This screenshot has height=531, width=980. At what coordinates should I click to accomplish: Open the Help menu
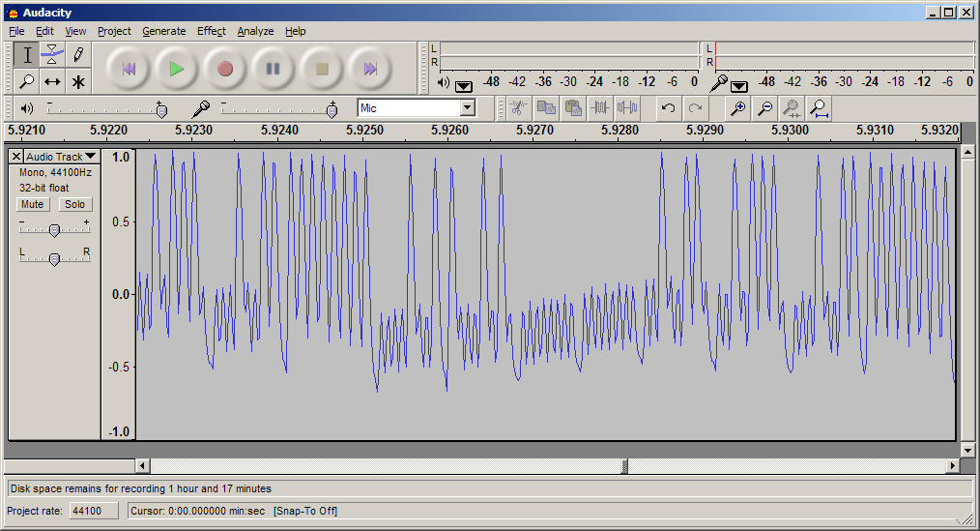pos(296,31)
